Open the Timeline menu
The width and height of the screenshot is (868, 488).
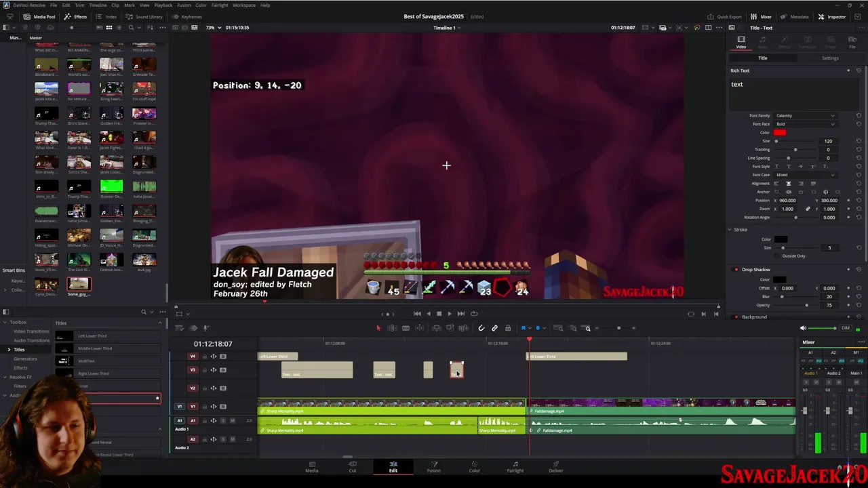pyautogui.click(x=98, y=5)
